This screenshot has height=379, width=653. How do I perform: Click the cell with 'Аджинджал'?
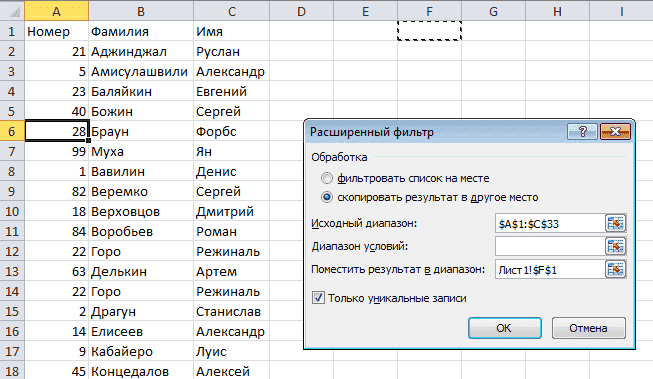coord(141,51)
